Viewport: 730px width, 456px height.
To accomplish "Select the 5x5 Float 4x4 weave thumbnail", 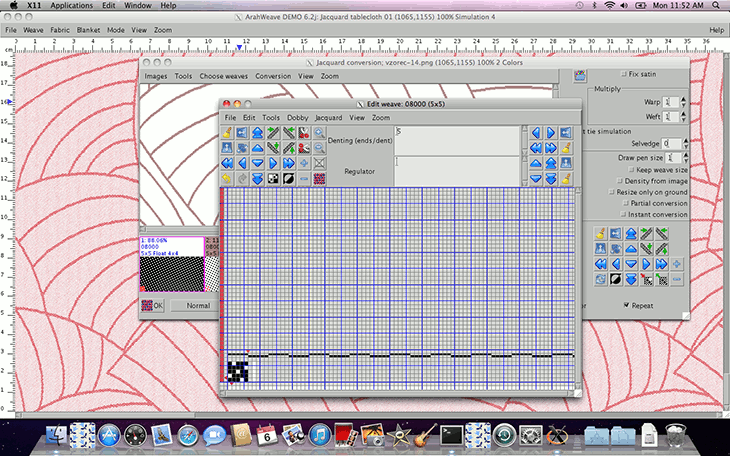I will pyautogui.click(x=172, y=264).
